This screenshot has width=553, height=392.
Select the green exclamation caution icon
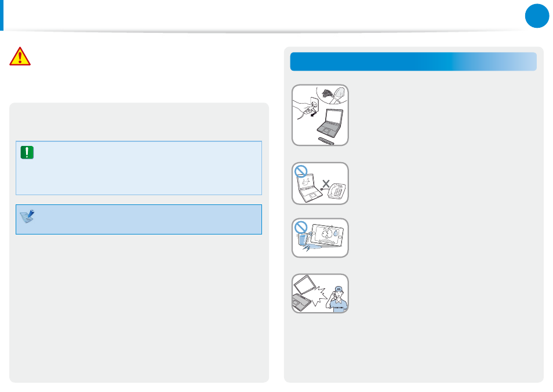tap(27, 152)
